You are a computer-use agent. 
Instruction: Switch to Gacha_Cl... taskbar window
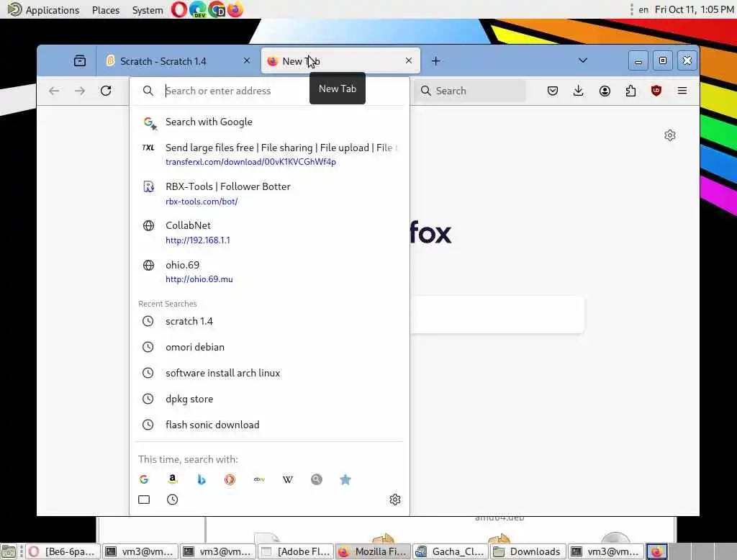tap(451, 551)
